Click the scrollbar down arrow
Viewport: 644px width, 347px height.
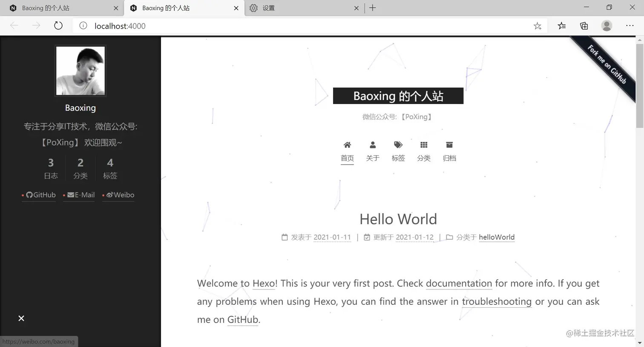(x=640, y=343)
